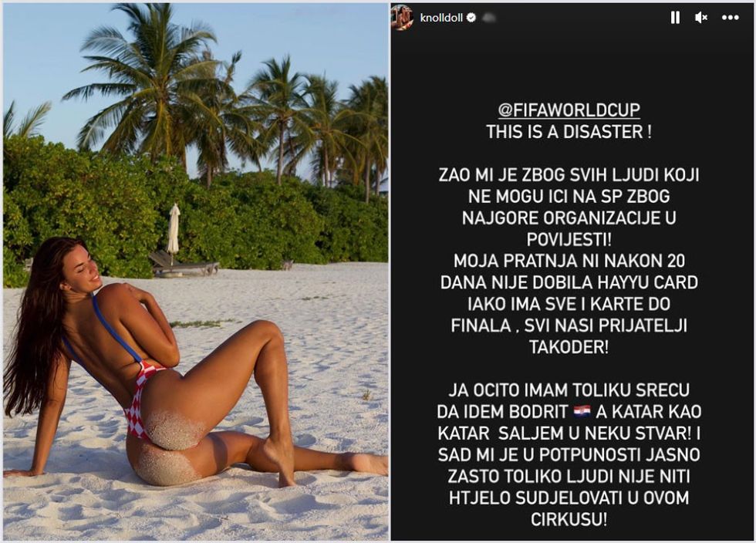Screen dimensions: 756x543
Task: Click the "POVIJESTI!" word in the story
Action: click(569, 239)
